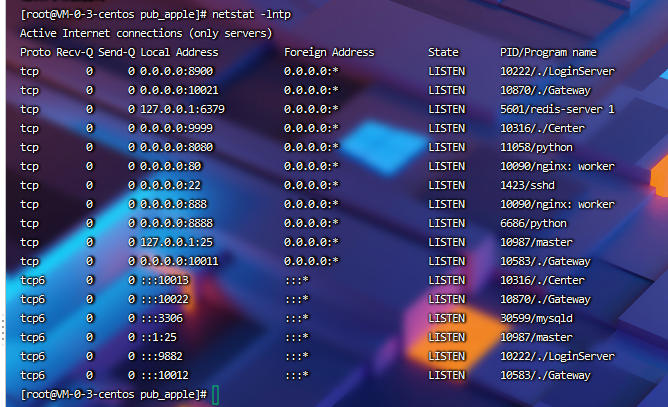Click the PID/Program name column header
668x407 pixels.
548,52
